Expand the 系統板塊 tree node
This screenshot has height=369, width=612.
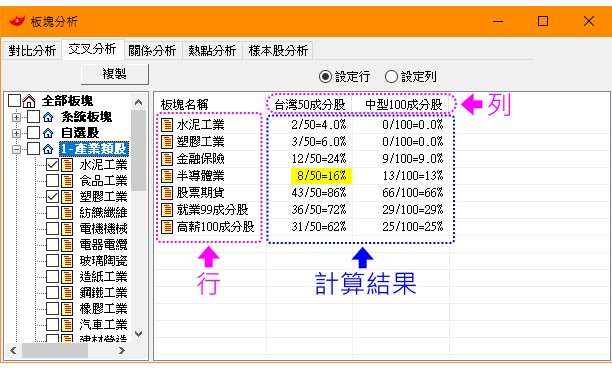pos(16,117)
